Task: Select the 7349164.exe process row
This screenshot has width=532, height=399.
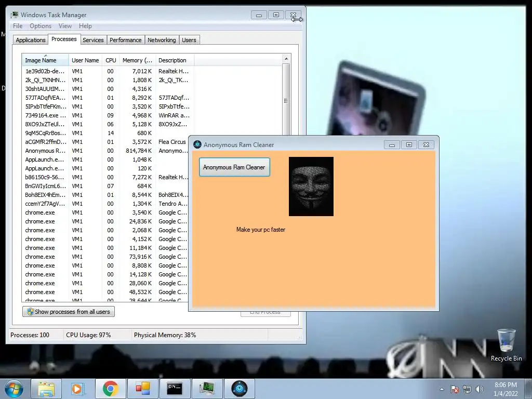Action: coord(107,115)
